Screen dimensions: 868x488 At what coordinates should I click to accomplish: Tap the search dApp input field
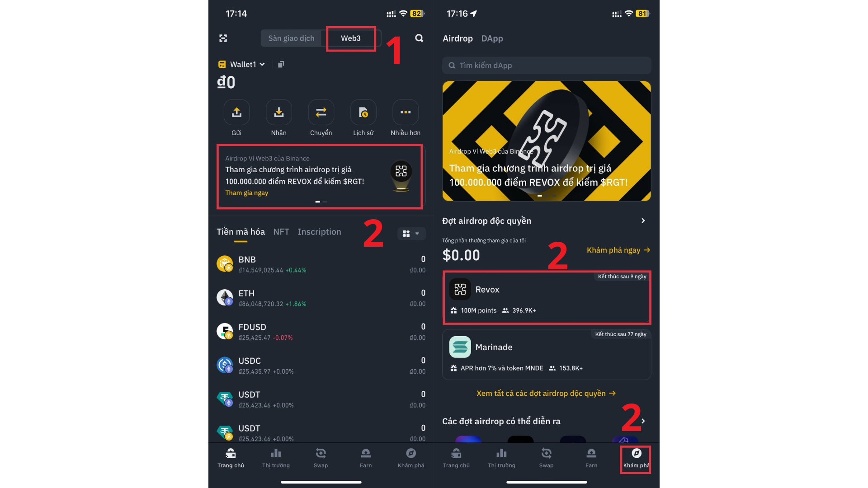tap(546, 65)
